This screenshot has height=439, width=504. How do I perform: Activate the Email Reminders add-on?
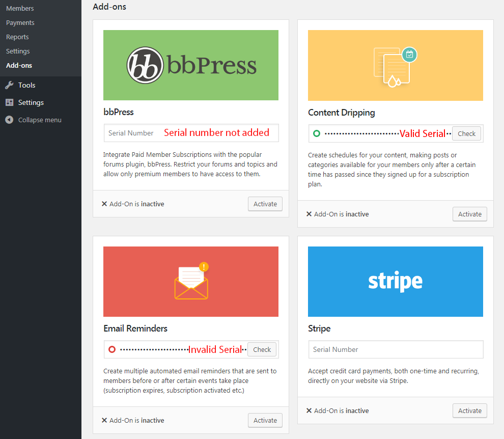pos(265,420)
